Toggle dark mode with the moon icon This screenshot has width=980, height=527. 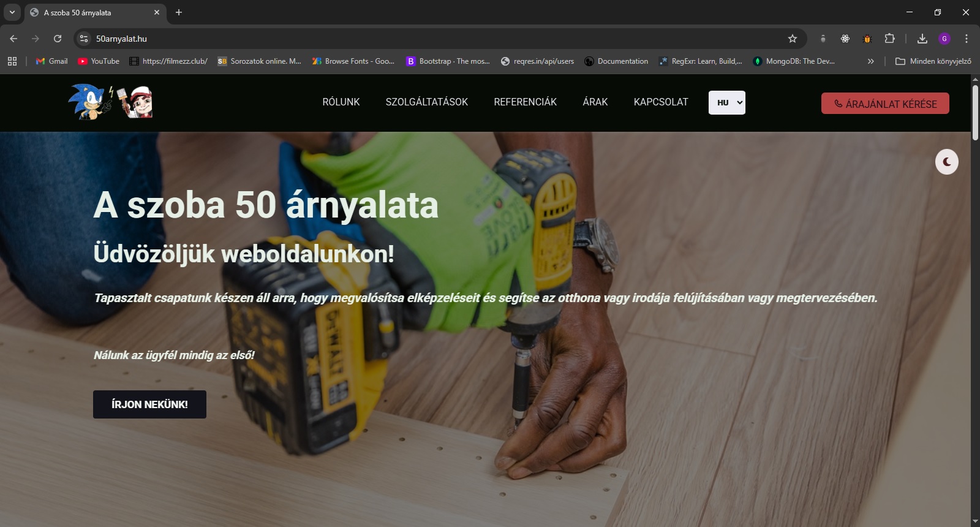946,162
